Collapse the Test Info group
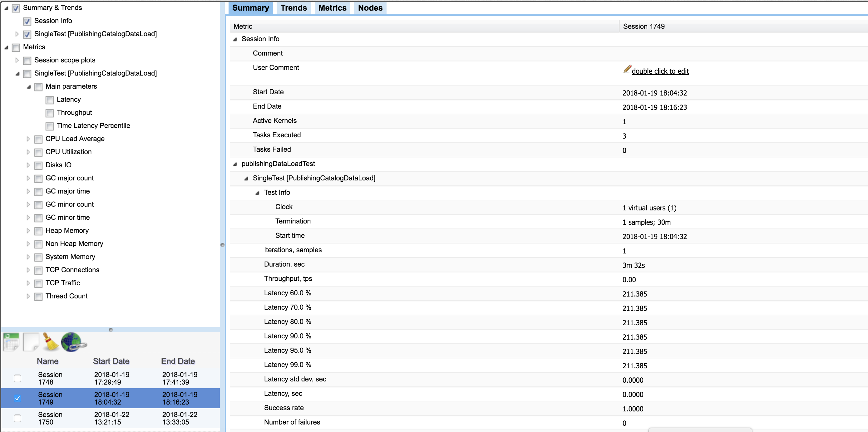Image resolution: width=868 pixels, height=432 pixels. [257, 193]
